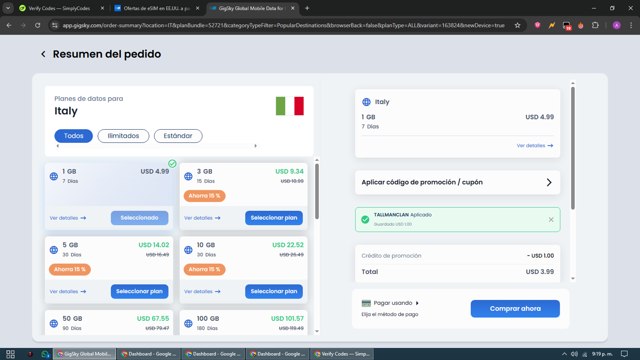Click the globe icon on the 1 GB plan

click(53, 176)
